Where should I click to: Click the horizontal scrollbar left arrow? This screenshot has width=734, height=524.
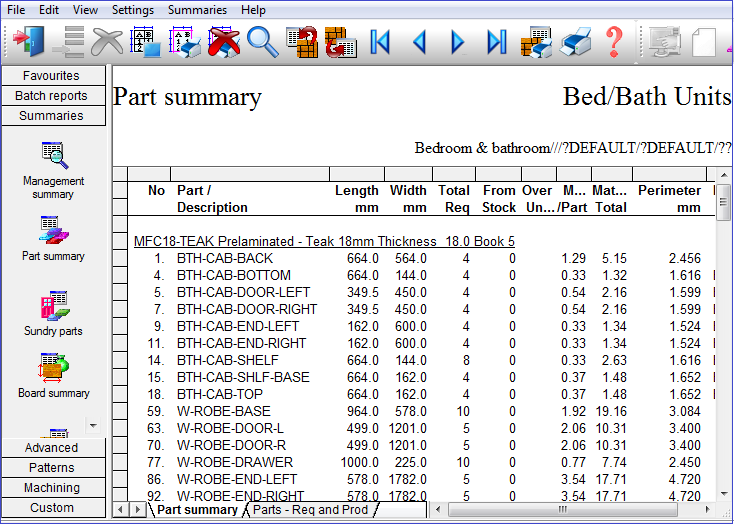point(438,509)
